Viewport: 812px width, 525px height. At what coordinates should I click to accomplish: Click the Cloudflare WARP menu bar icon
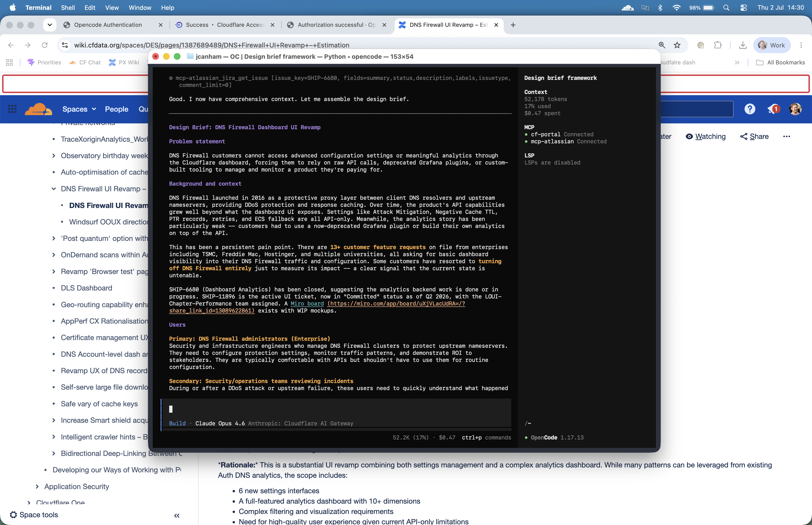[x=627, y=8]
